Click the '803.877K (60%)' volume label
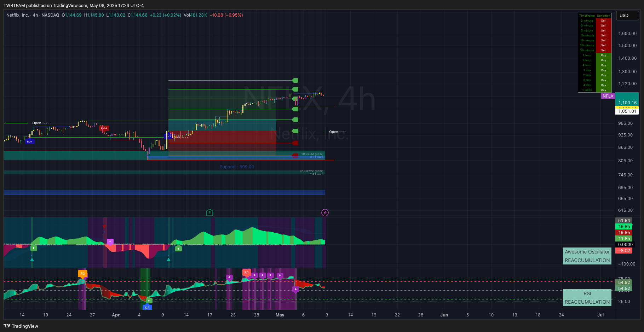Screen dimensions: 644x332 click(x=311, y=171)
